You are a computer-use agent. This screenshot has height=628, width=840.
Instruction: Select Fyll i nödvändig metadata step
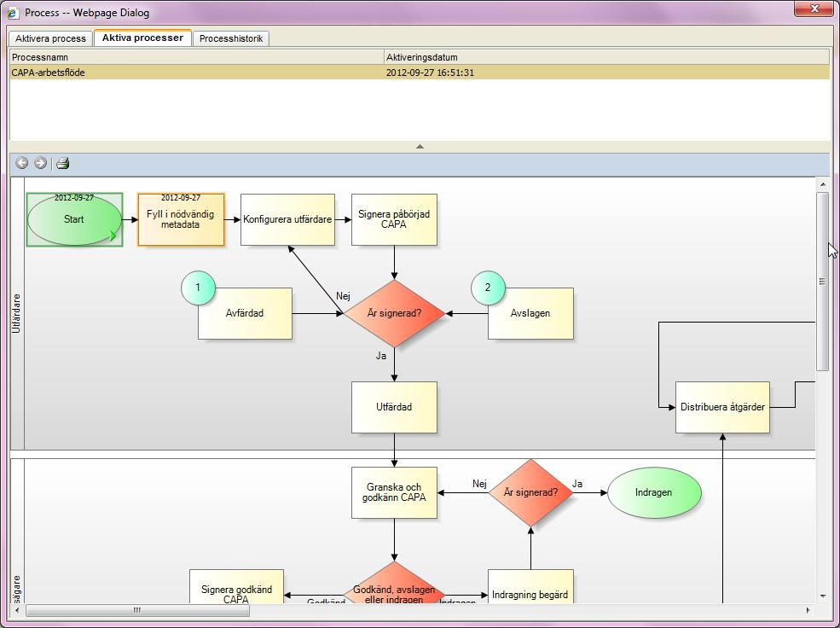181,219
